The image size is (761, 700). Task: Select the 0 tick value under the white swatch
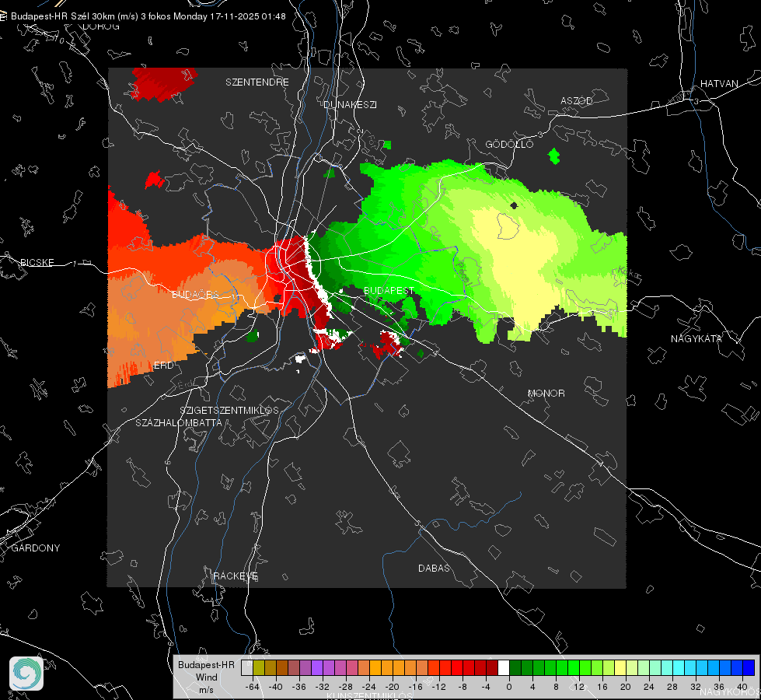click(509, 687)
